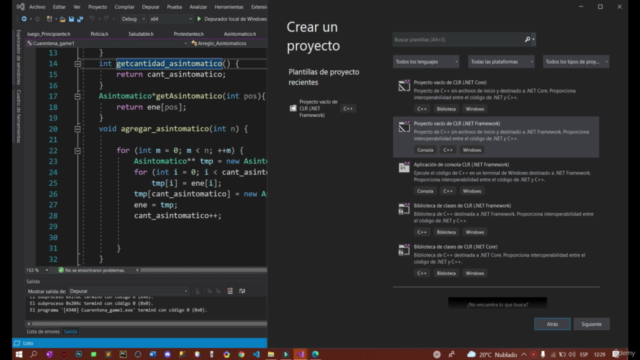Select Proyecto vacío de CLR (.NET Core) template
Screen dimensions: 640x360
coord(496,96)
